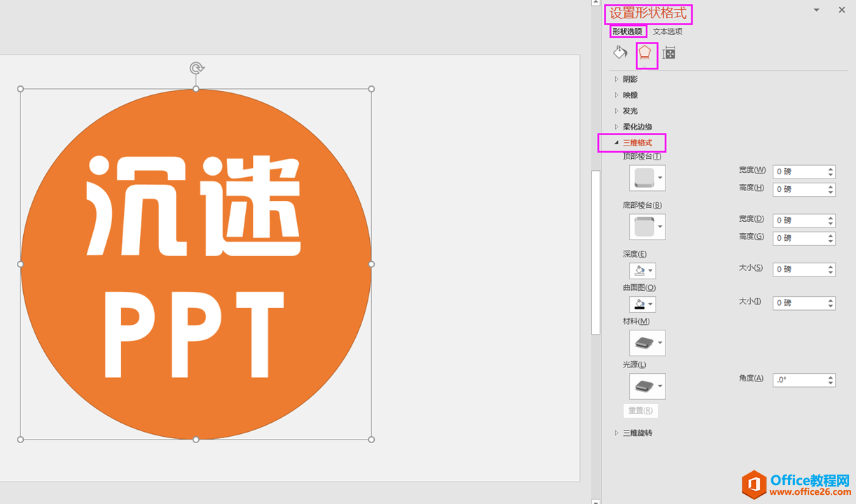The image size is (856, 504).
Task: Expand the 阴影 shadow section
Action: coord(630,79)
